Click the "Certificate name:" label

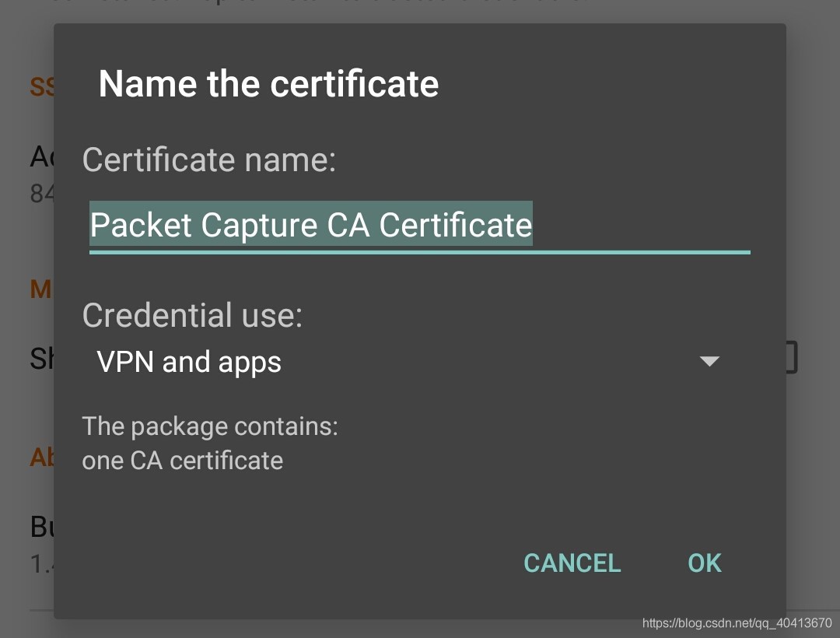pos(208,159)
